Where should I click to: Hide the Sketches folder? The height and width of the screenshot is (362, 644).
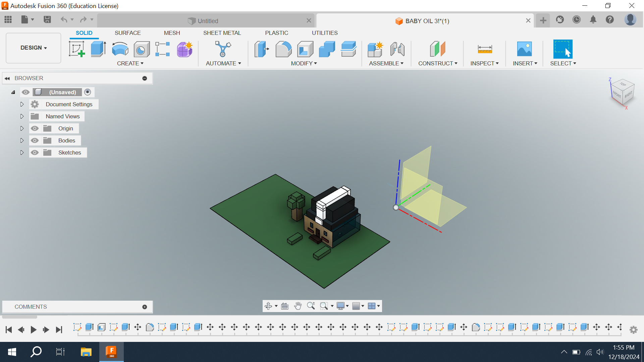click(x=35, y=153)
